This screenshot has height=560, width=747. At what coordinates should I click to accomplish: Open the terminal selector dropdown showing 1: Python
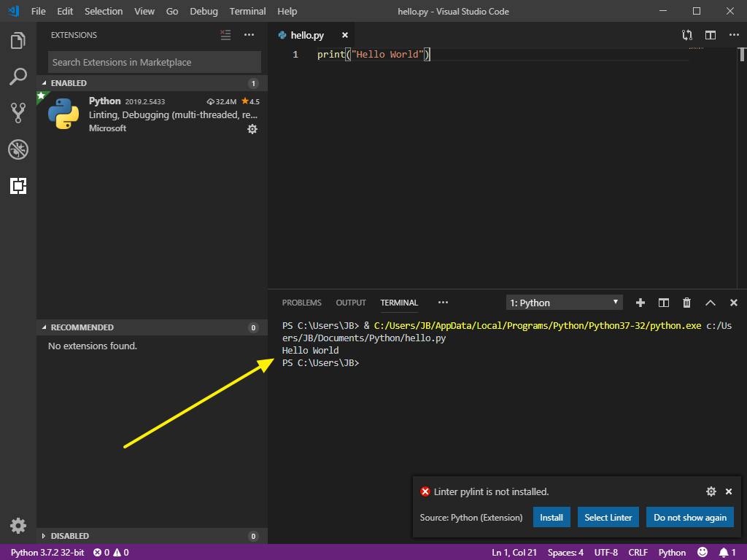[564, 302]
